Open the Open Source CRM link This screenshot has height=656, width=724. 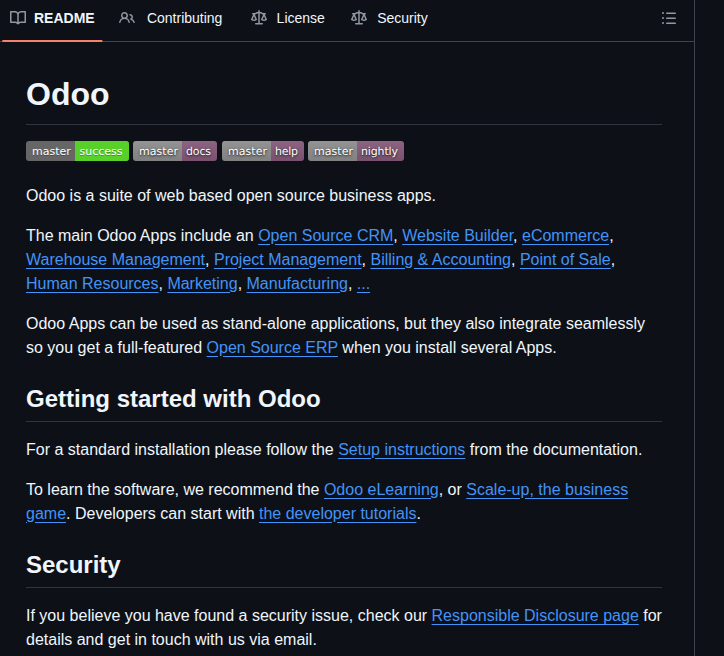click(326, 235)
